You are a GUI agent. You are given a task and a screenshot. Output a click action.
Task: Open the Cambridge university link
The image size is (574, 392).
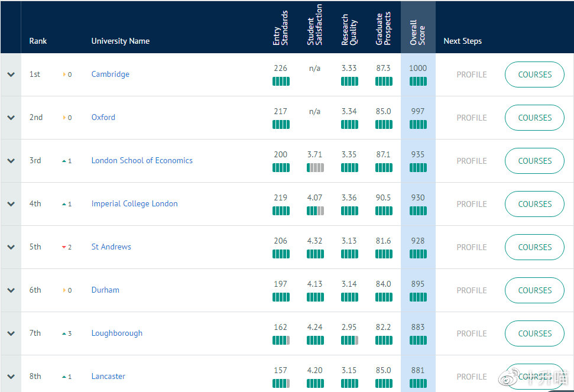pos(110,74)
